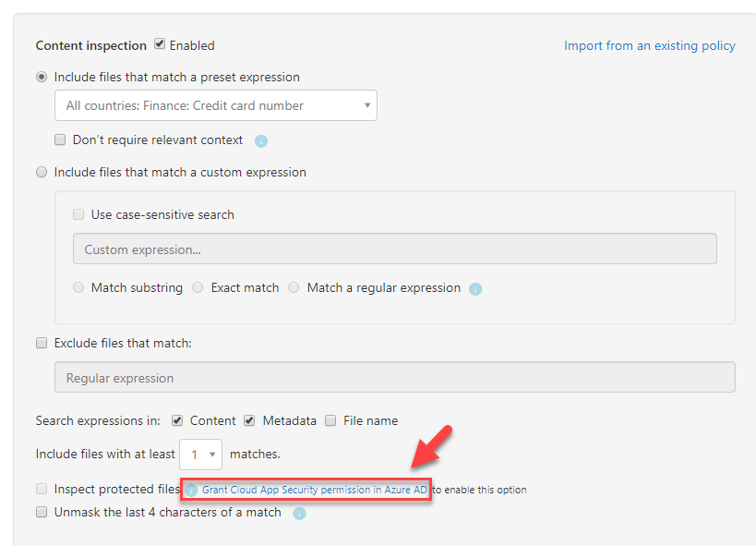
Task: Click info icon beside Unmask last 4 characters
Action: pos(299,513)
